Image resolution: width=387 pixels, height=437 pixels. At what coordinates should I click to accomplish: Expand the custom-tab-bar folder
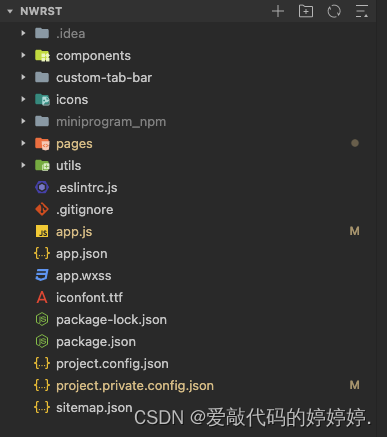[x=23, y=77]
